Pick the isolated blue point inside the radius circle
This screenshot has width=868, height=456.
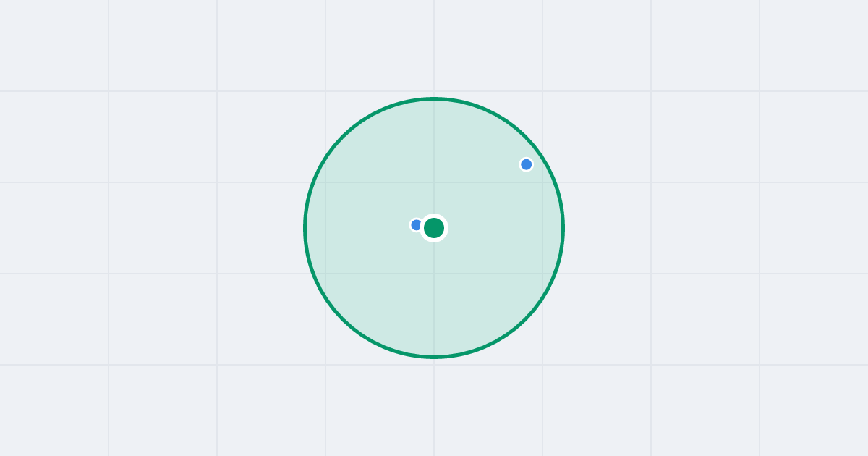coord(527,164)
